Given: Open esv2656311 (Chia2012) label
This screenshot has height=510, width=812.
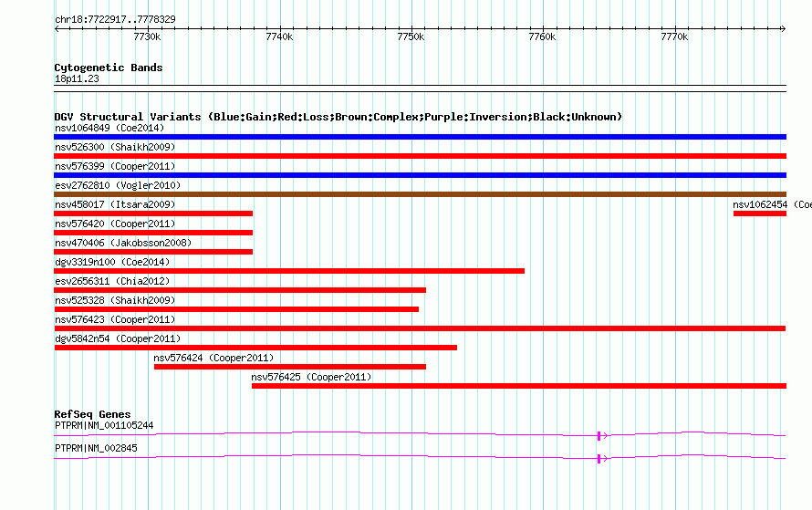Looking at the screenshot, I should (112, 281).
